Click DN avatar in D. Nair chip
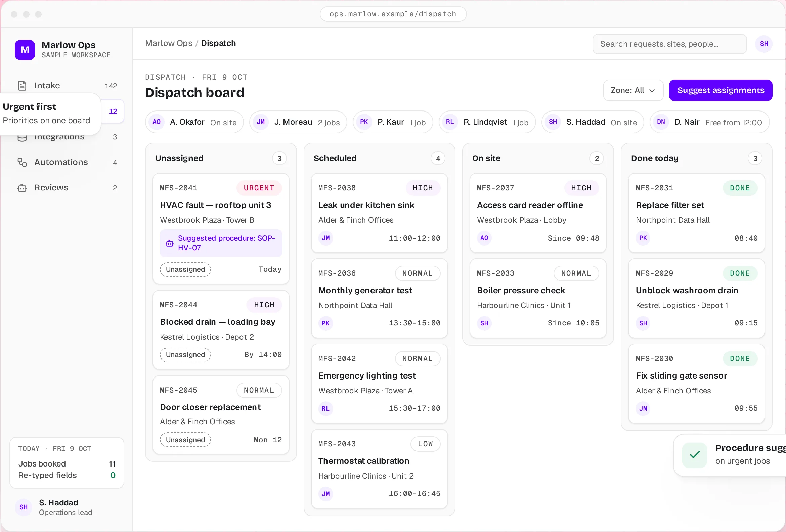Image resolution: width=786 pixels, height=532 pixels. 661,122
